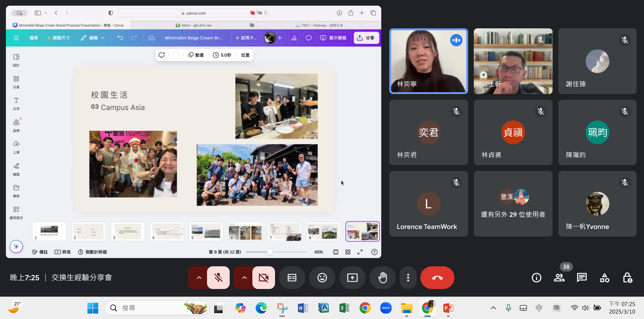Add collaborator with plus button
644x319 pixels.
[x=280, y=38]
